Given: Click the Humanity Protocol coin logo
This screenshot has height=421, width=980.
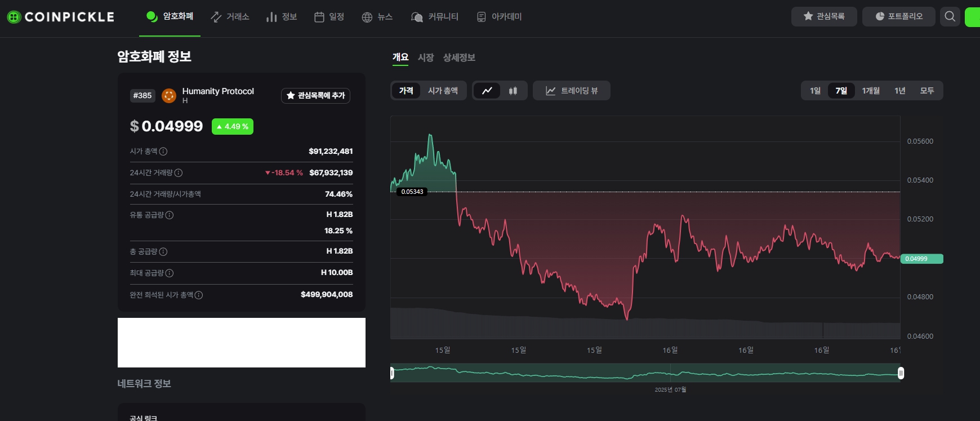Looking at the screenshot, I should 169,96.
